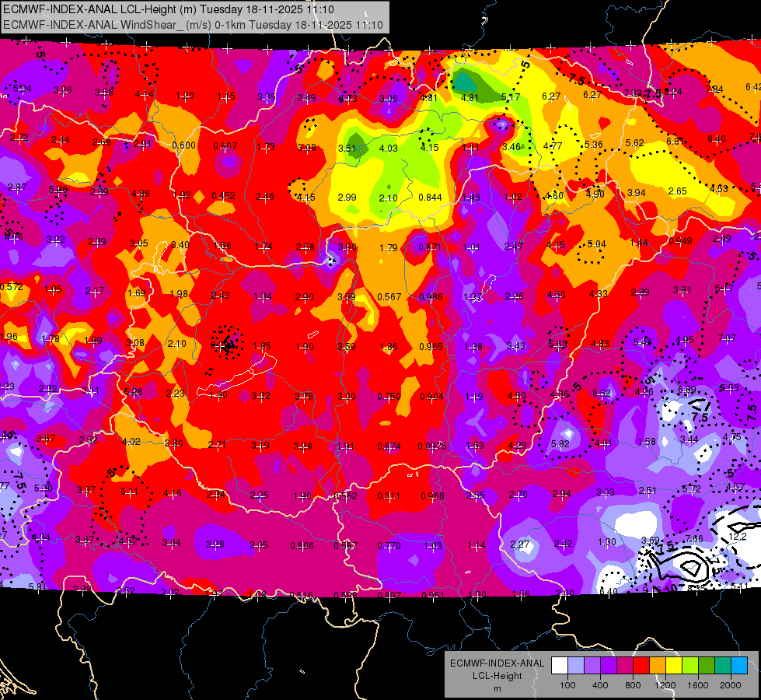
Task: Click the grid value '5.82' in the purple area
Action: [x=560, y=443]
